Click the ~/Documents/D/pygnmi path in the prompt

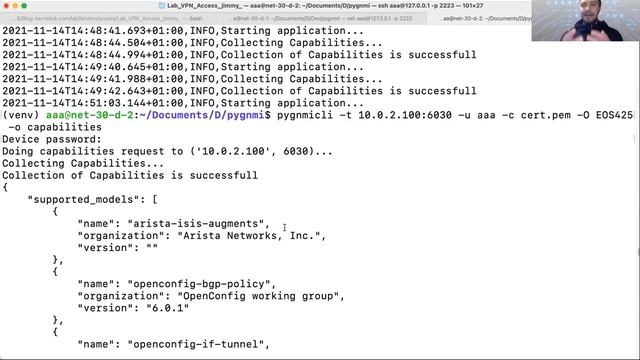click(x=202, y=115)
